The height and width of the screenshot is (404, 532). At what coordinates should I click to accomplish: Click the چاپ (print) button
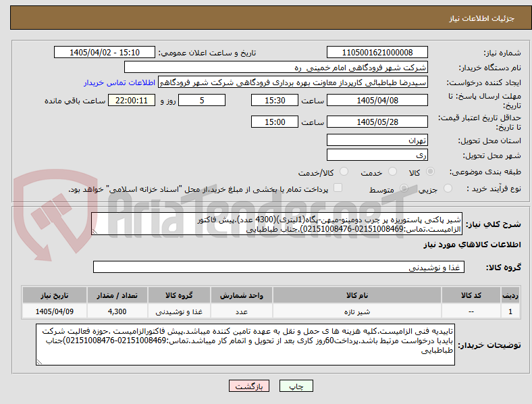point(296,386)
